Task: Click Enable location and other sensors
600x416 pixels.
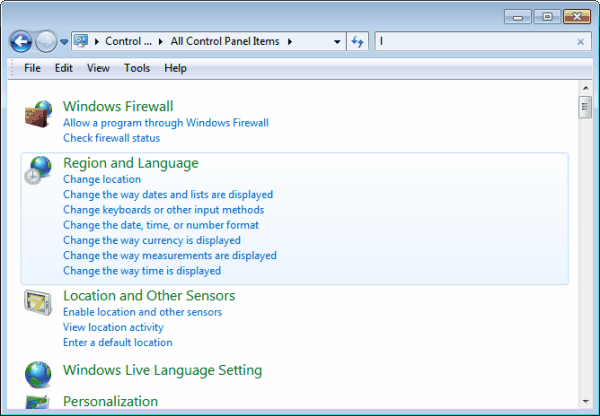Action: [x=142, y=312]
